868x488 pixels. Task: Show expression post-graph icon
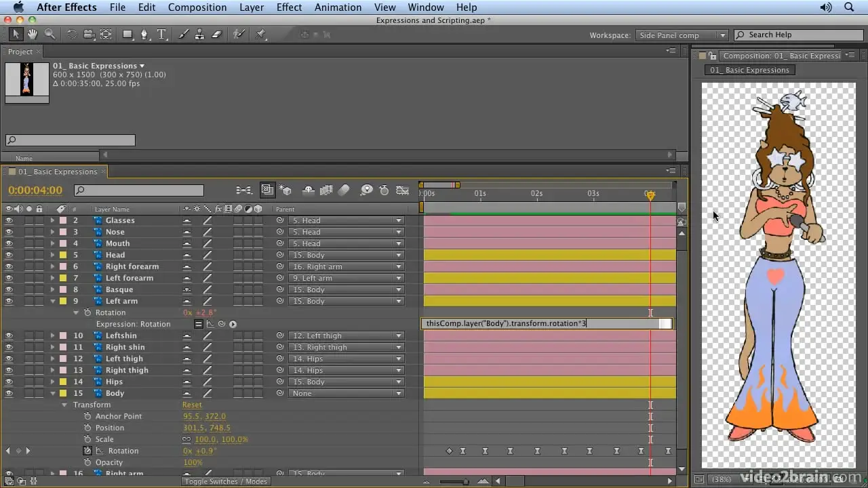click(x=210, y=324)
